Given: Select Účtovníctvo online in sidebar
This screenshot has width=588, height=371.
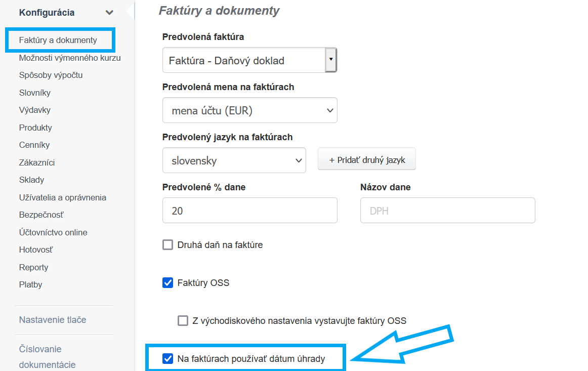Looking at the screenshot, I should 53,232.
